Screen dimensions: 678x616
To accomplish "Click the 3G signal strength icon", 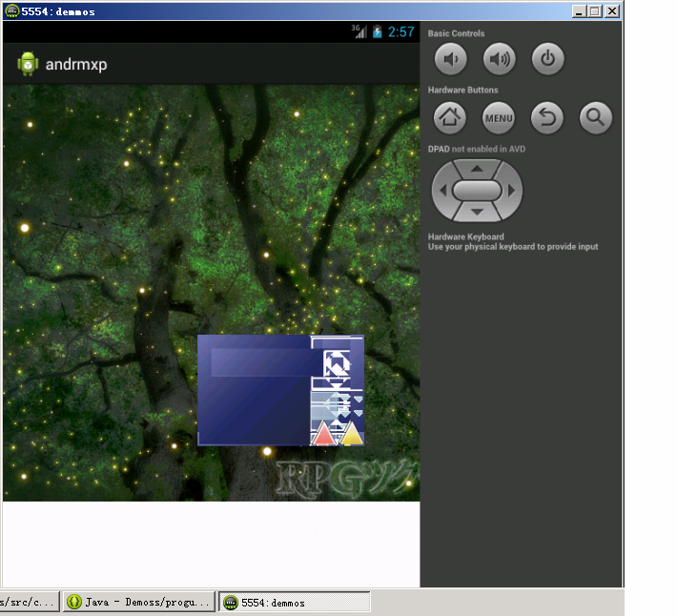I will 359,31.
